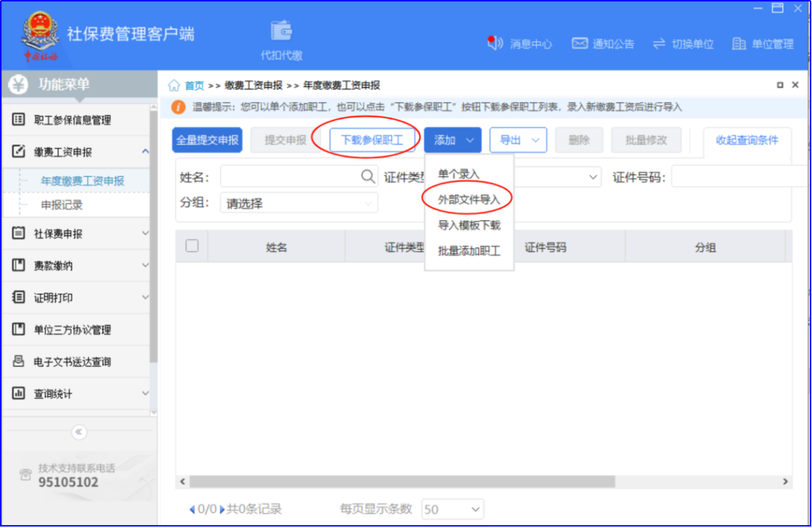Viewport: 812px width, 528px height.
Task: Click the 查询统计 chart icon
Action: coord(18,393)
